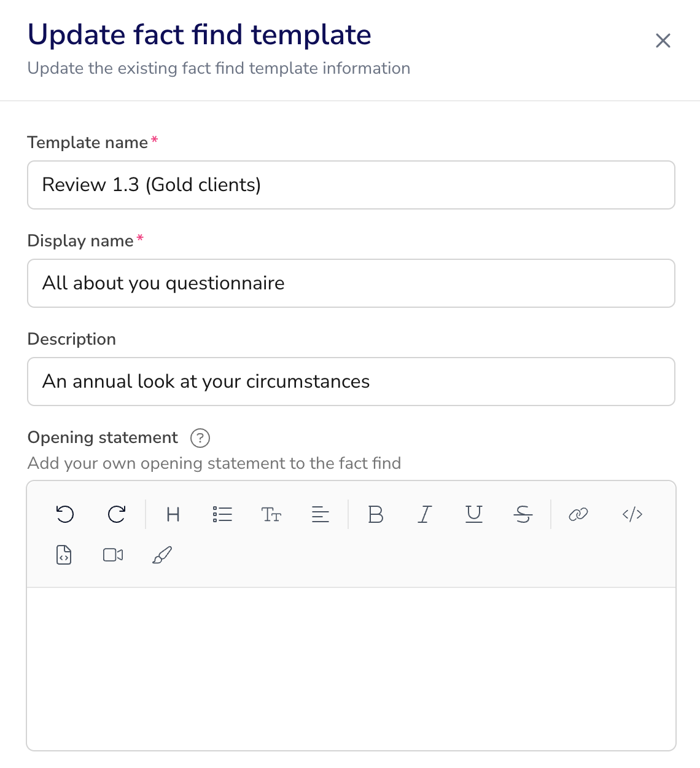Click the code view icon
This screenshot has width=700, height=768.
coord(632,514)
